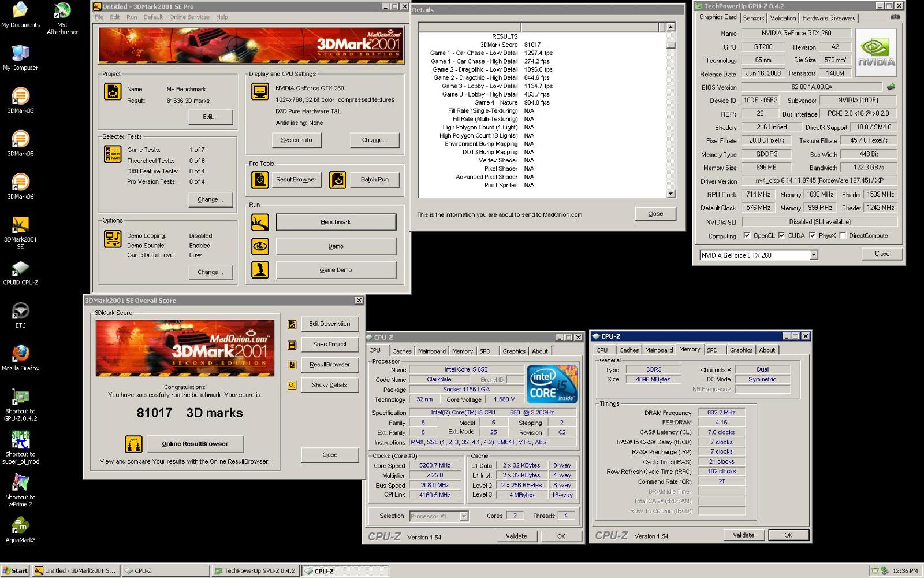Click the GPU-Z screenshot camera icon
The width and height of the screenshot is (924, 578).
coord(895,17)
